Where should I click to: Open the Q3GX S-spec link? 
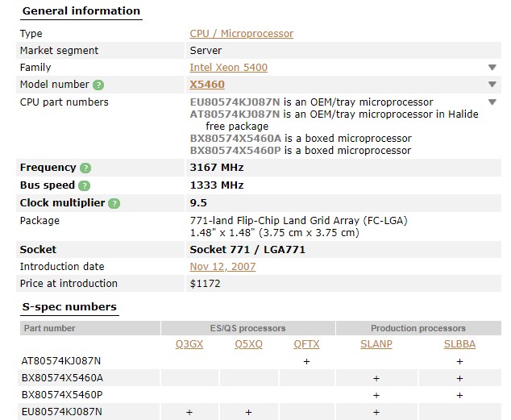click(x=189, y=344)
